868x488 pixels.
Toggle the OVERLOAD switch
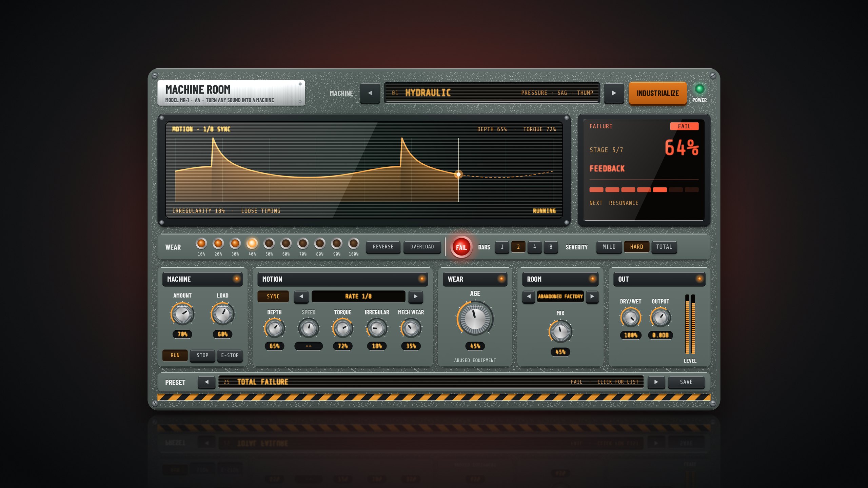[x=422, y=247]
